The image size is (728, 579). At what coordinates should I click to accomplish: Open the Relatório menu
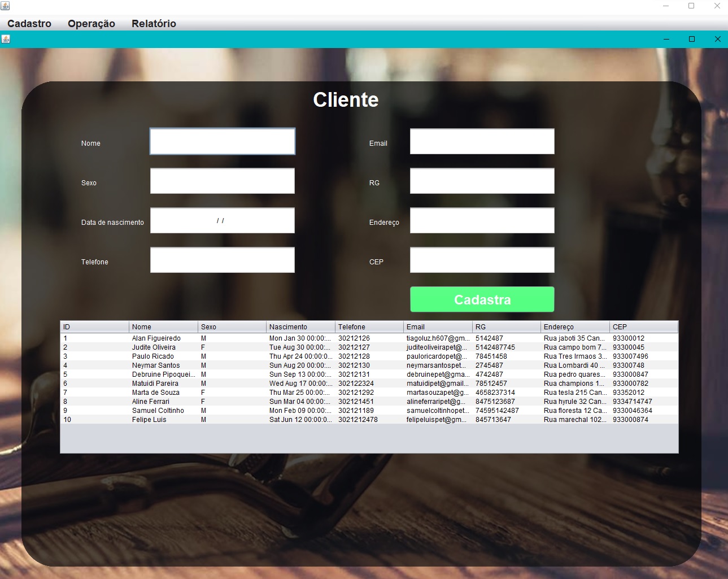(153, 24)
